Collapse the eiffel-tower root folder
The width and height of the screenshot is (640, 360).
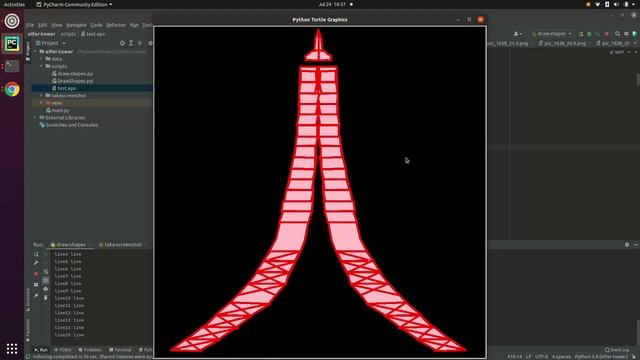[x=36, y=52]
